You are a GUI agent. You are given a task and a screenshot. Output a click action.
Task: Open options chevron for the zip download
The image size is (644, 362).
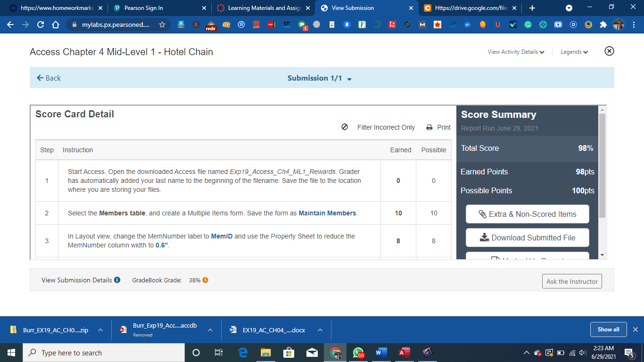coord(100,330)
